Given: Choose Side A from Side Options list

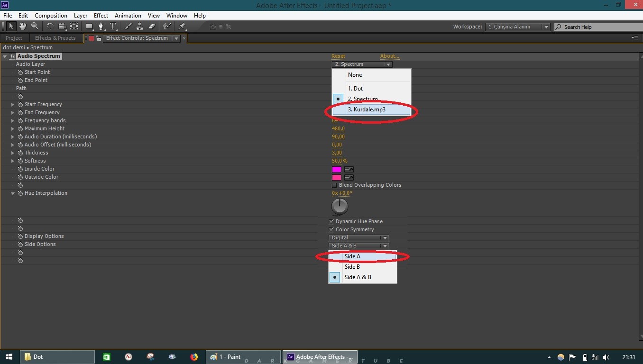Looking at the screenshot, I should point(363,256).
